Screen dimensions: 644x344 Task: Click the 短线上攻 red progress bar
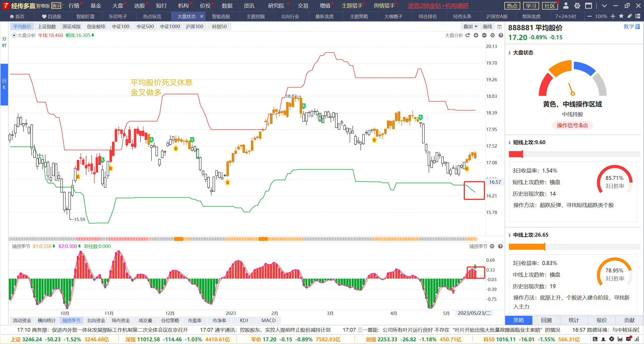pos(574,154)
